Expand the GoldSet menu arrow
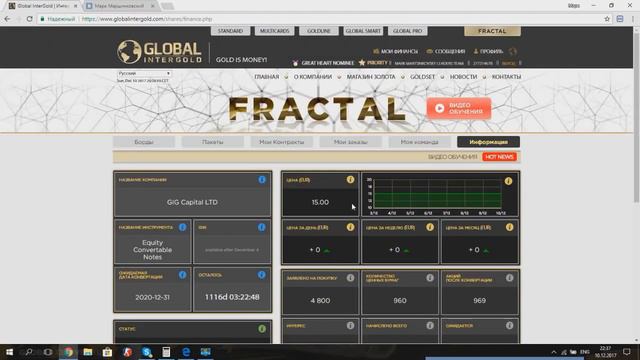The height and width of the screenshot is (360, 640). [x=442, y=77]
